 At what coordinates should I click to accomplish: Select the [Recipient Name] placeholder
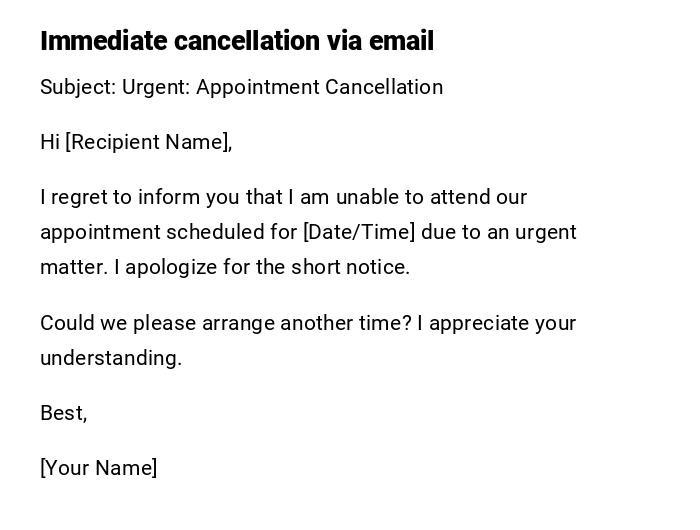[x=148, y=142]
